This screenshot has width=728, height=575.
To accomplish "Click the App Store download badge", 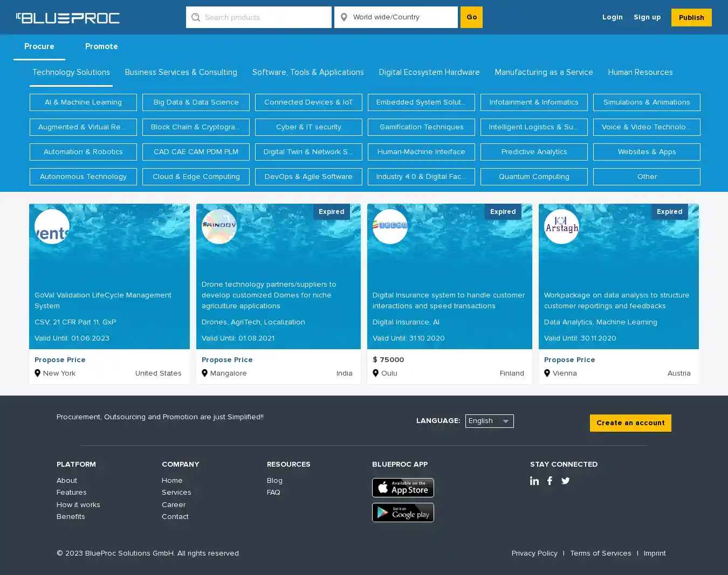I will (403, 488).
